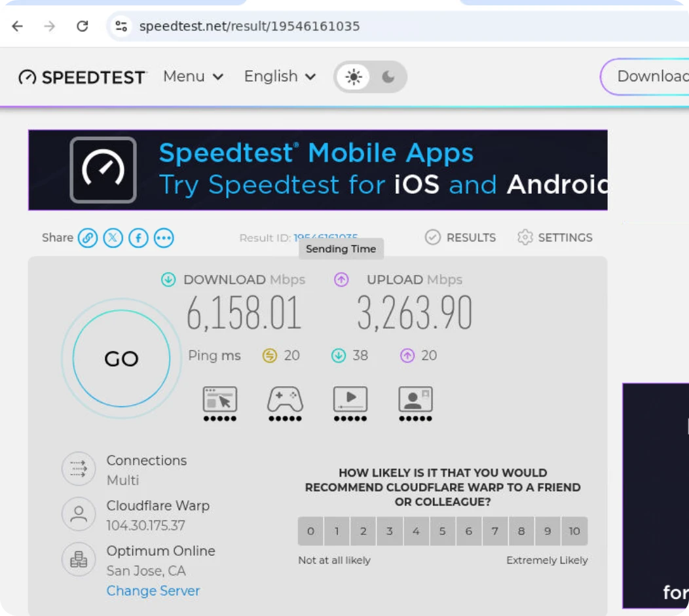Rate recommendation 2
Screen dimensions: 689x616
[x=363, y=532]
